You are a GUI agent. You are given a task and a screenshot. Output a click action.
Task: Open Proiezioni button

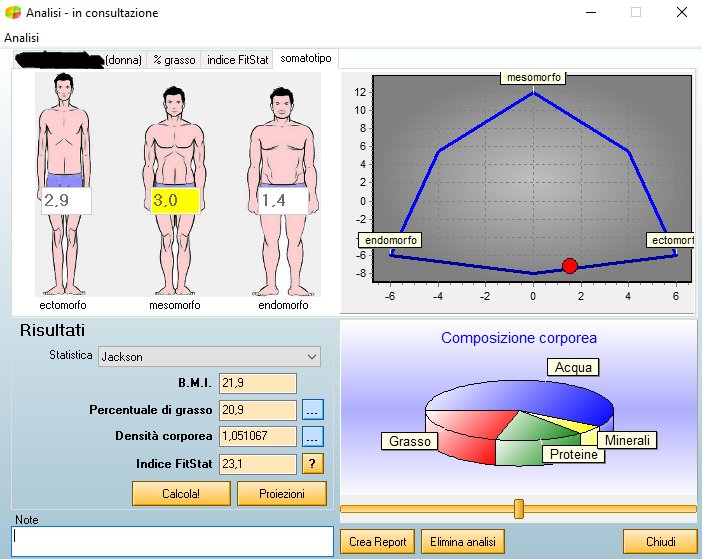(x=282, y=494)
